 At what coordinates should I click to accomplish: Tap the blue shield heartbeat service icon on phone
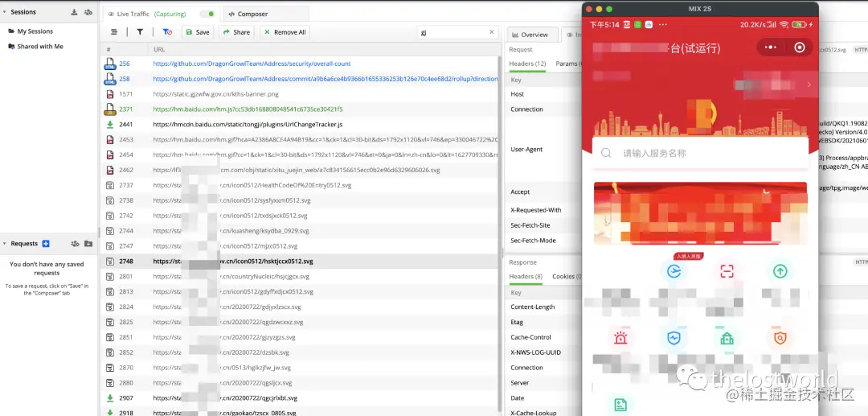674,338
